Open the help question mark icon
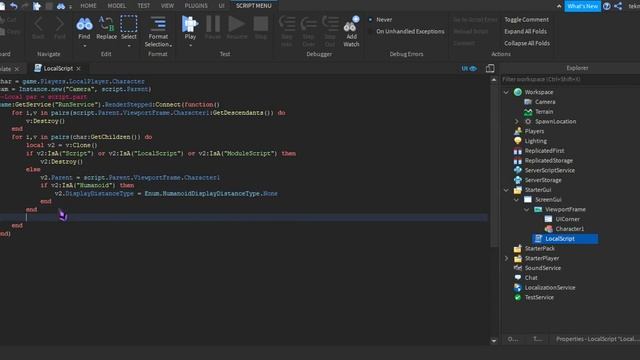 pos(607,6)
